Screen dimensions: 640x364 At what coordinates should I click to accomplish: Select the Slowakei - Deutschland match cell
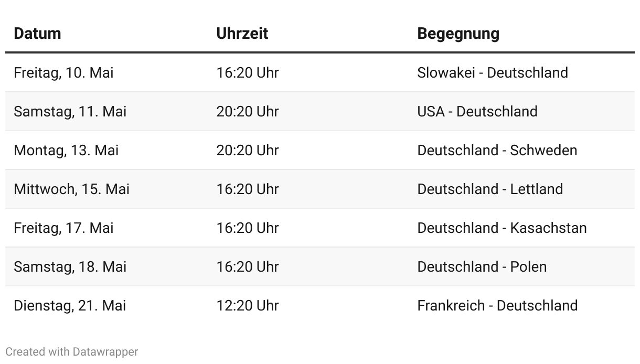(493, 72)
